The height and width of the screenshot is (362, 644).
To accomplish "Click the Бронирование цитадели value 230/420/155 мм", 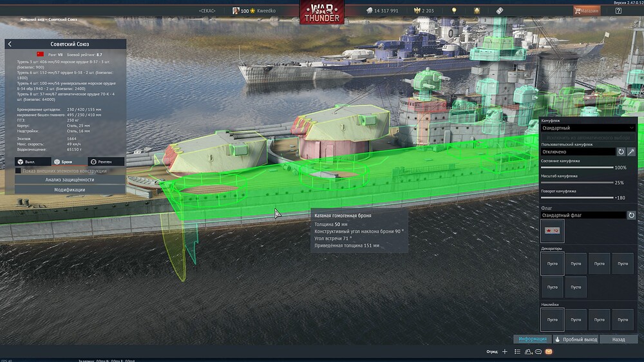I will tap(84, 110).
